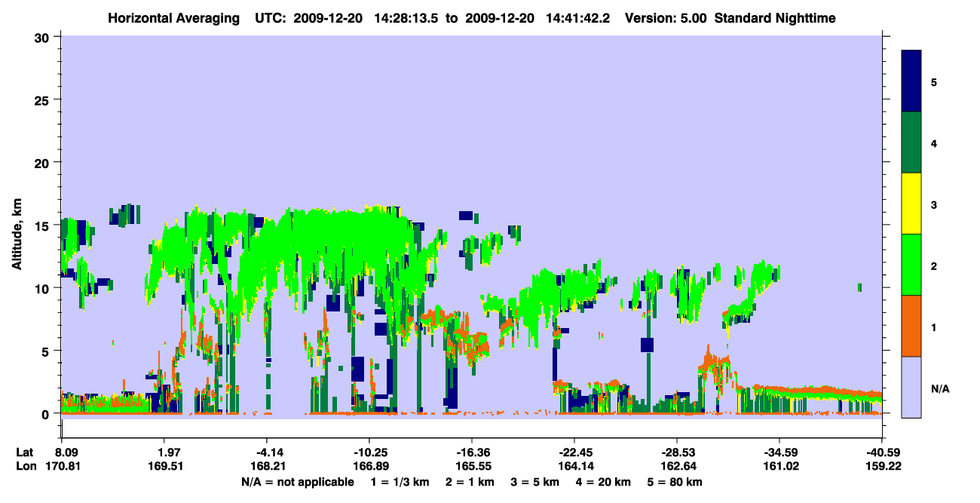Click the start time '14:28:13.5'
The height and width of the screenshot is (503, 980).
405,17
